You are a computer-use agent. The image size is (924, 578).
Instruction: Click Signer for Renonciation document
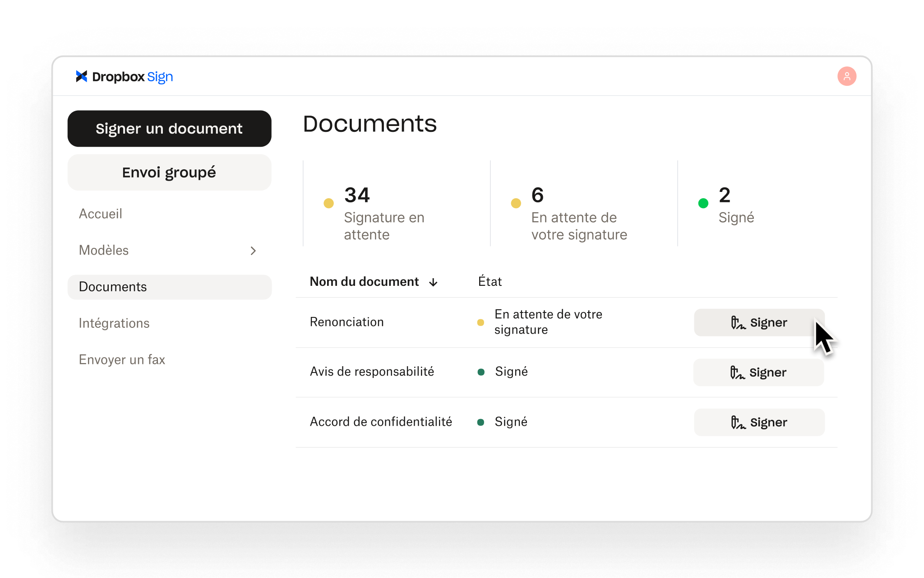759,322
